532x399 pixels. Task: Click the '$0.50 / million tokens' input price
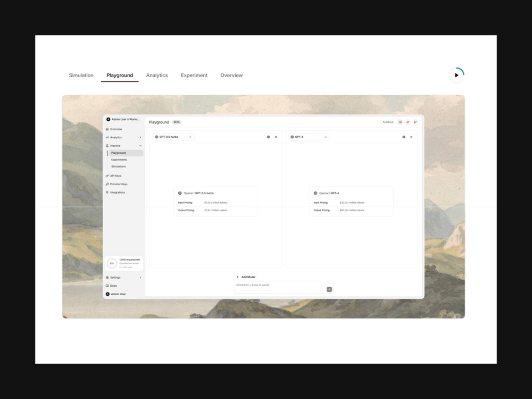point(216,203)
